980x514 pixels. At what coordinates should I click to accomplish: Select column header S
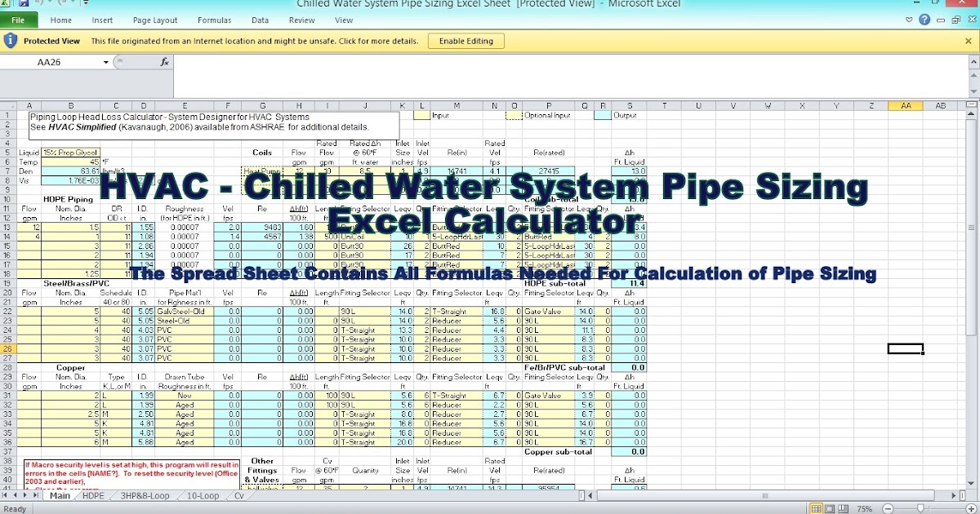point(629,106)
